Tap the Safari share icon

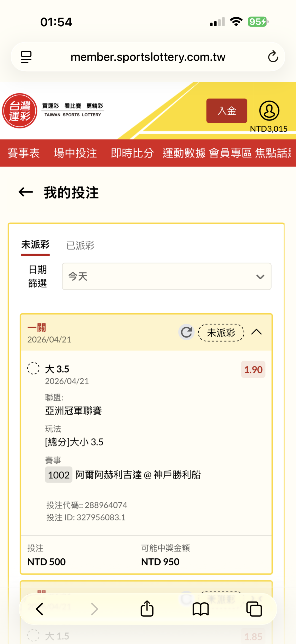pyautogui.click(x=147, y=609)
